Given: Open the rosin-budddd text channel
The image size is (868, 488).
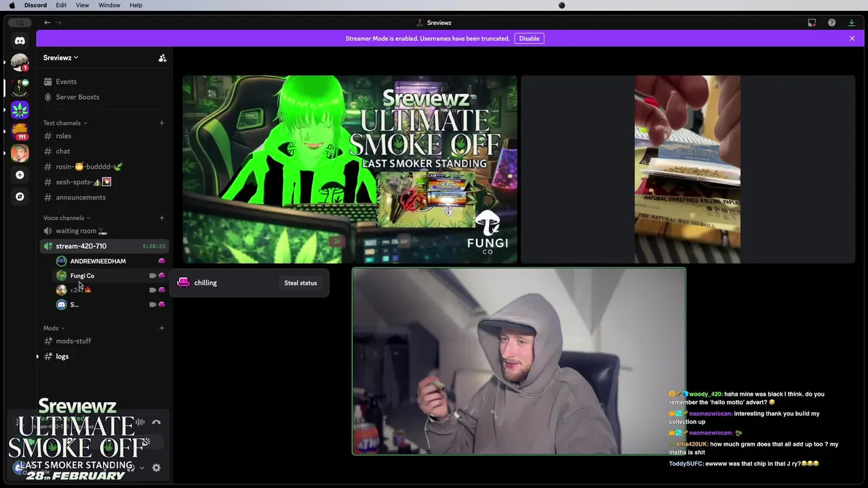Looking at the screenshot, I should click(104, 167).
